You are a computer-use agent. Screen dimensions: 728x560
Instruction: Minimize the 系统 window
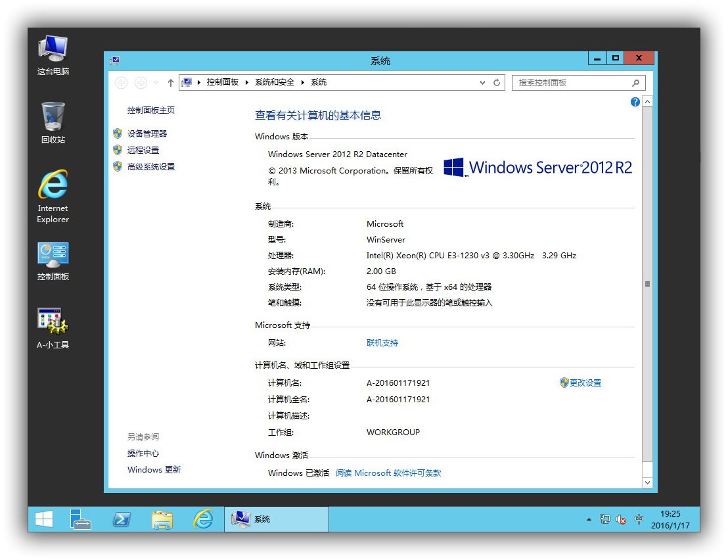(597, 58)
